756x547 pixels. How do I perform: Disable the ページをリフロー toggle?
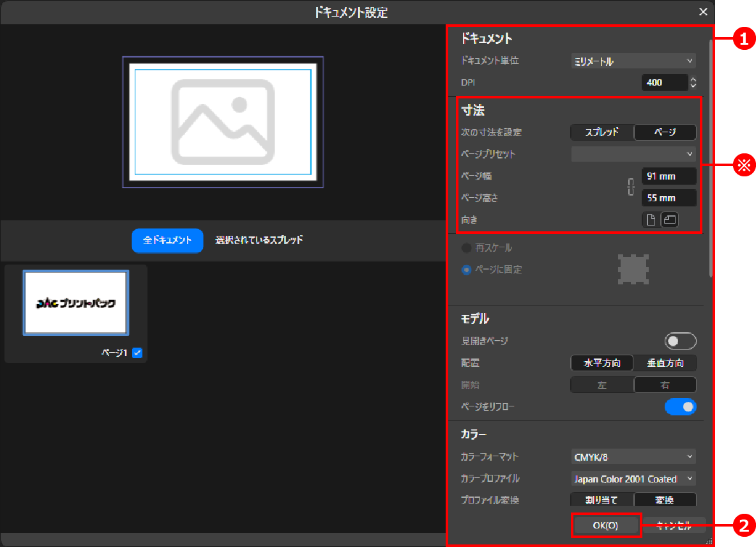click(680, 406)
